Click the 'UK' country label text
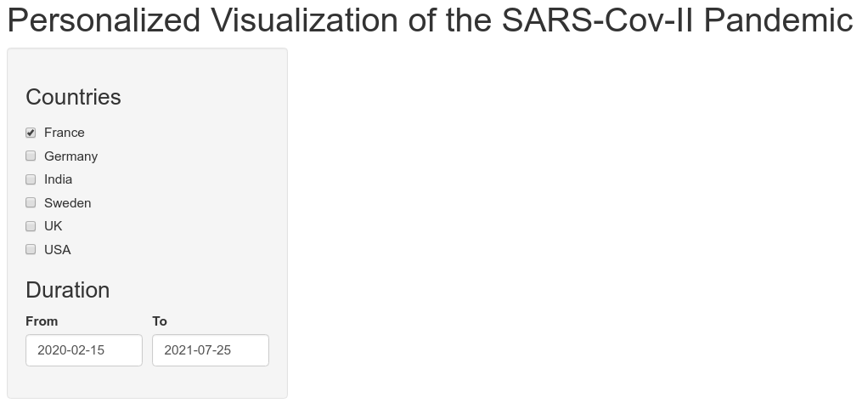This screenshot has width=868, height=420. pos(53,226)
